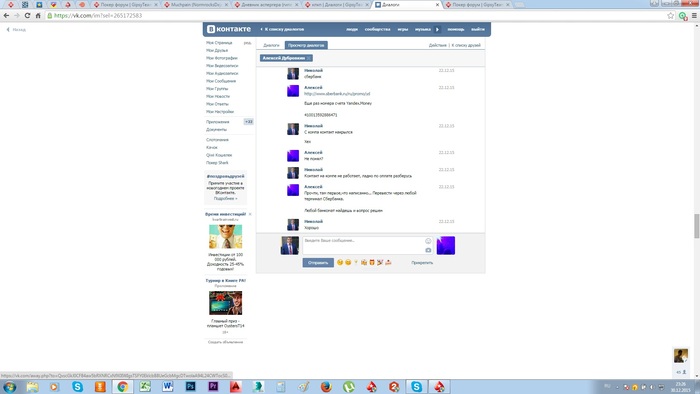Click the 'Создать объявление' link
Screen dimensions: 700x394
(225, 342)
